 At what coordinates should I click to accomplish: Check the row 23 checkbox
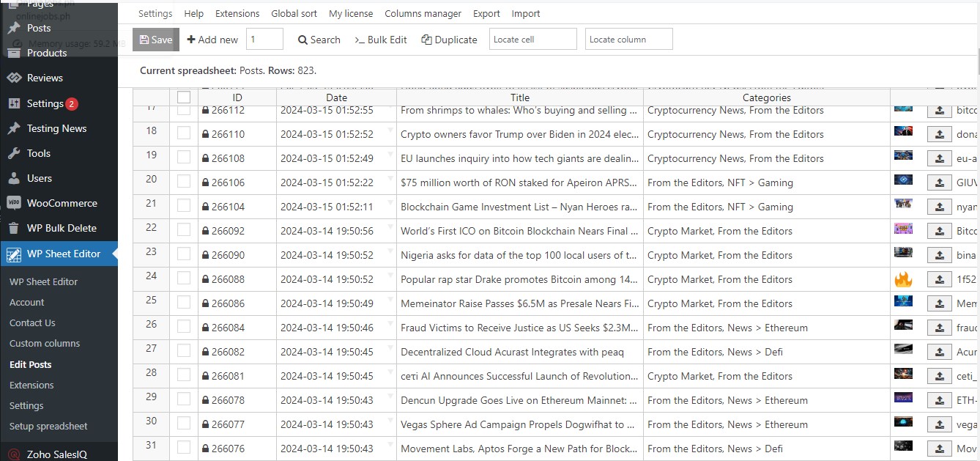(184, 254)
